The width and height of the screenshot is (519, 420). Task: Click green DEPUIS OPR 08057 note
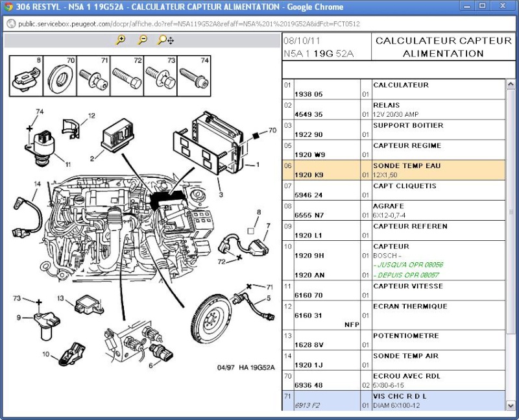pyautogui.click(x=406, y=275)
